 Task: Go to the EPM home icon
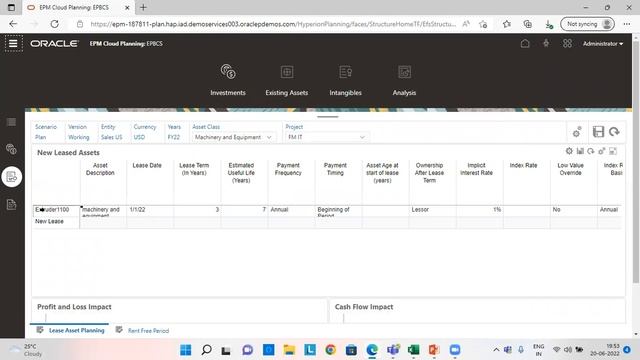point(525,43)
